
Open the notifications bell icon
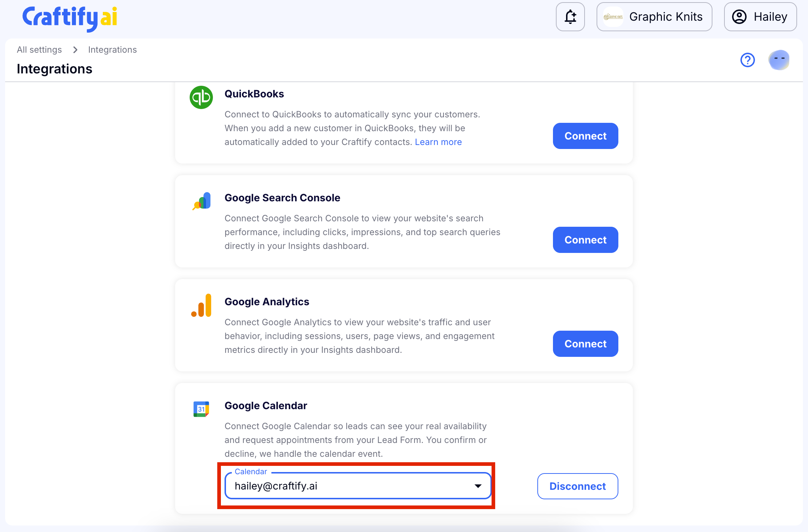click(570, 17)
